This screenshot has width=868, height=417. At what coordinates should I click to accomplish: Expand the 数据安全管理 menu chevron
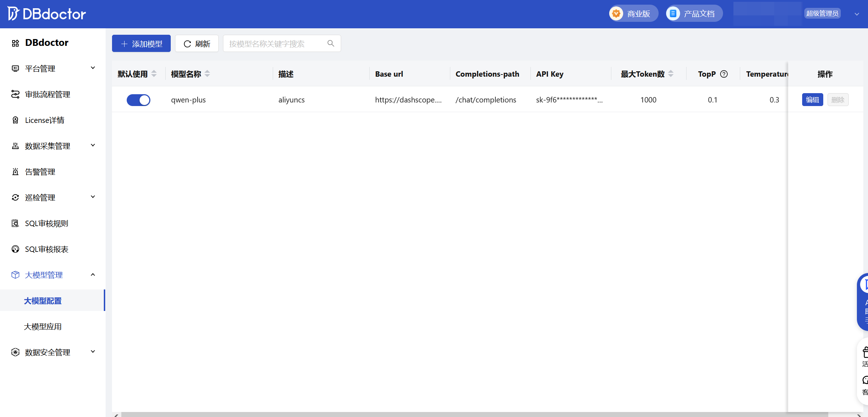point(93,352)
